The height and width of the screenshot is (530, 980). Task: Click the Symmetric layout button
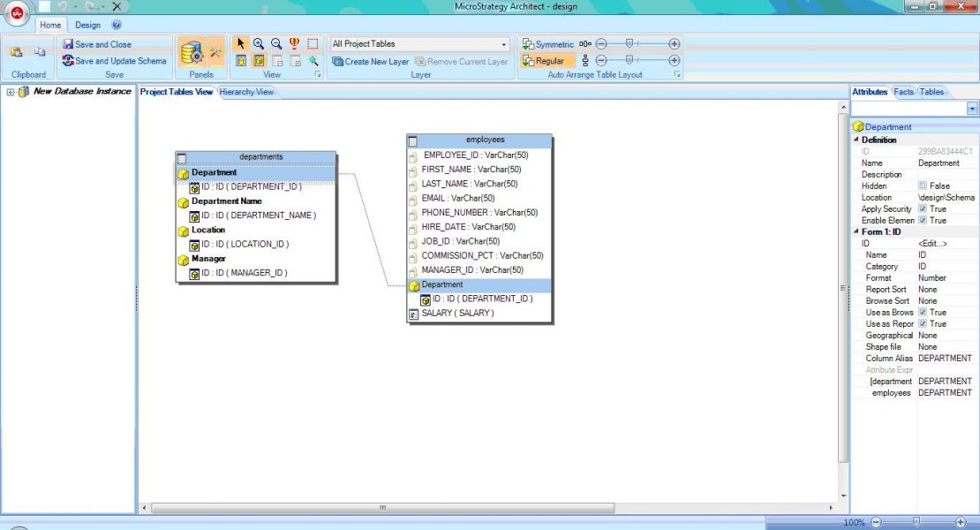tap(548, 44)
